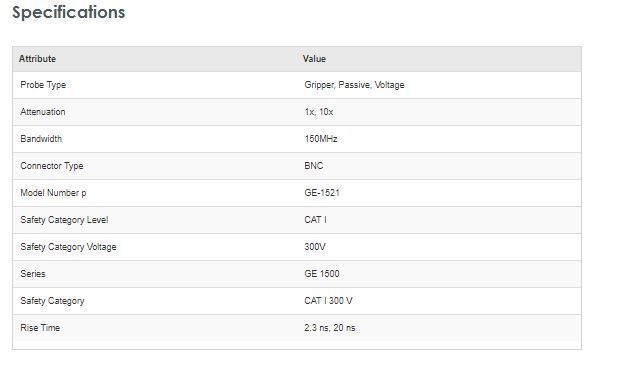Click the GE-1521 model number value
This screenshot has height=369, width=628.
click(322, 193)
